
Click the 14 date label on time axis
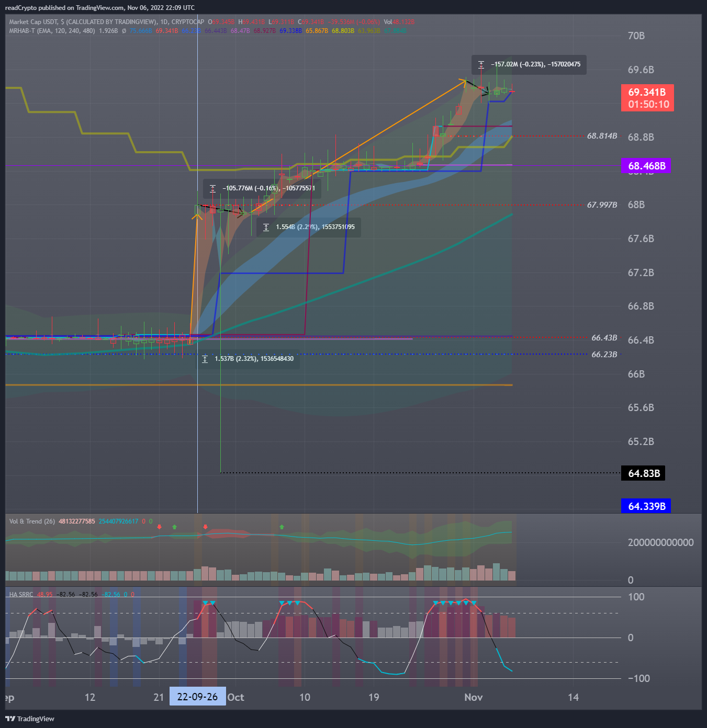pyautogui.click(x=574, y=697)
